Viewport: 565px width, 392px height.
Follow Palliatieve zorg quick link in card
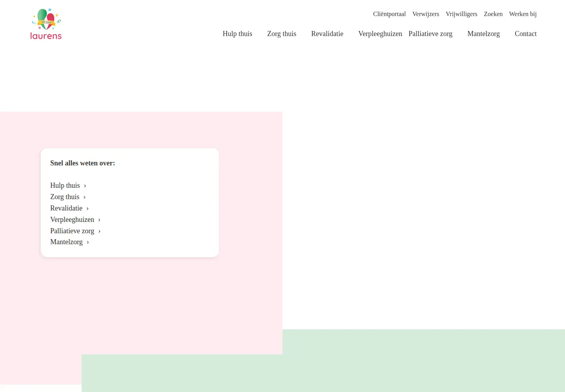tap(75, 231)
